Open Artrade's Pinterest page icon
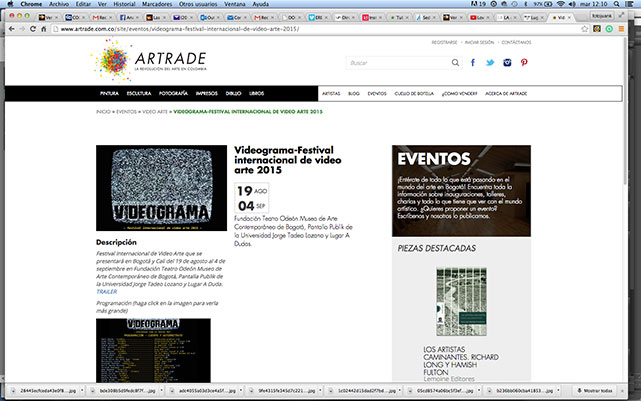Image resolution: width=641 pixels, height=401 pixels. click(524, 62)
